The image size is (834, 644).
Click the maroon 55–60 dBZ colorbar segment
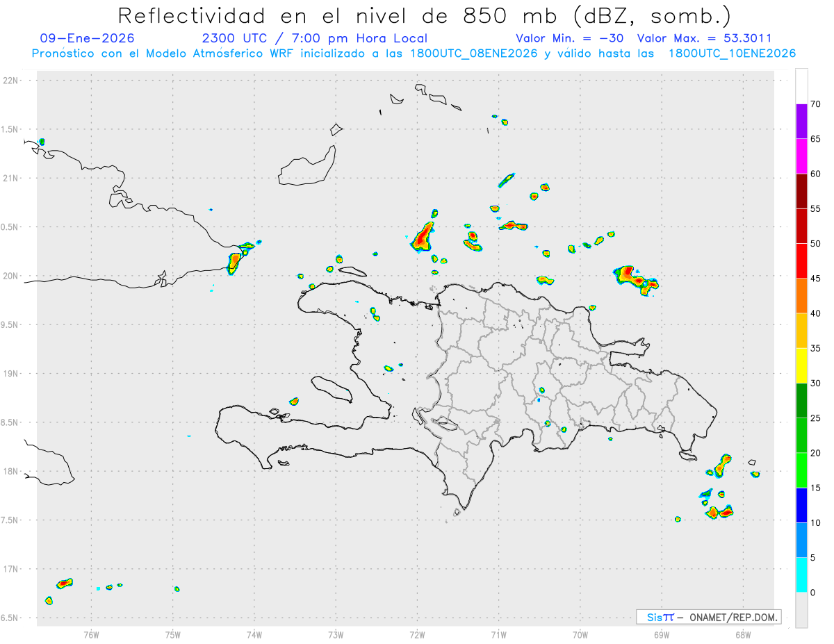[x=801, y=191]
